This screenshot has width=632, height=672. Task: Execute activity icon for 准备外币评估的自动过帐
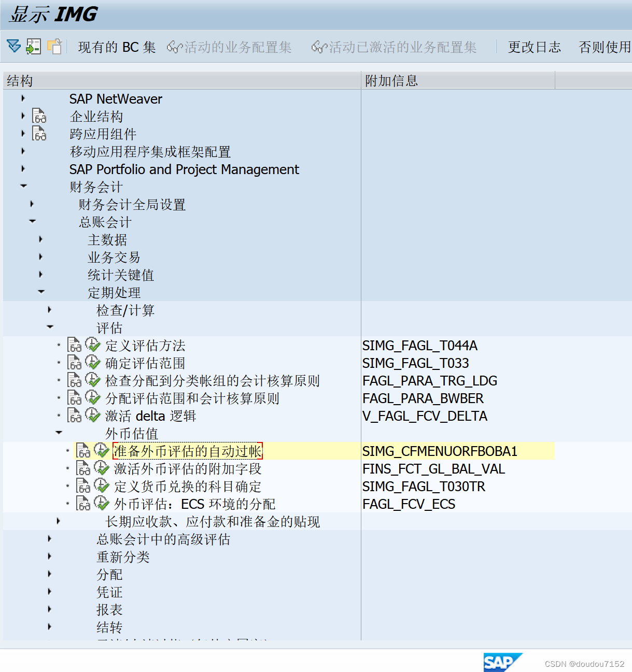pyautogui.click(x=101, y=450)
